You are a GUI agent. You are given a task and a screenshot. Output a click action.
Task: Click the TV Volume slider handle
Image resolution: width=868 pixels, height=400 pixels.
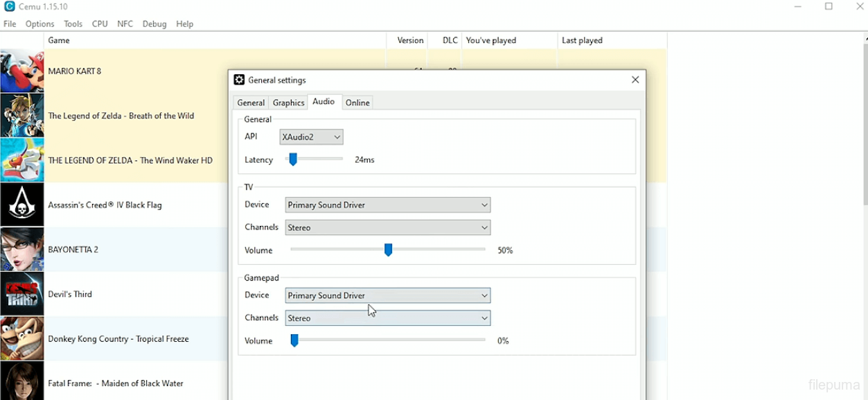[389, 250]
